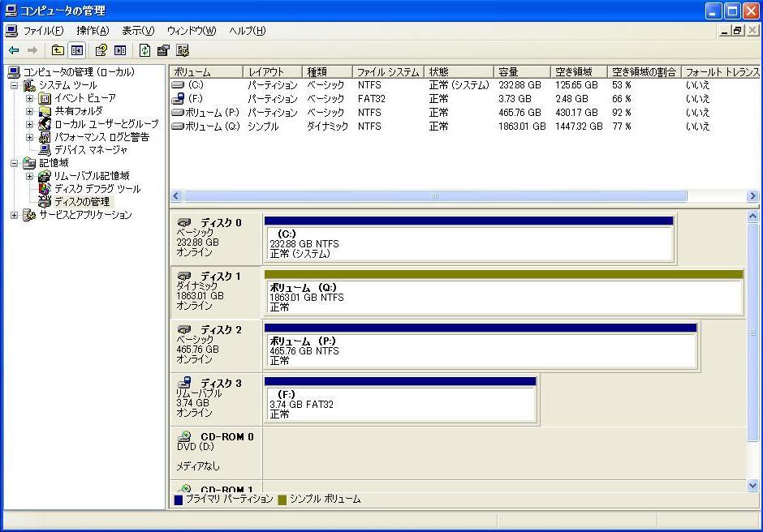Sort by the ボリューム column header
The width and height of the screenshot is (763, 532).
click(x=206, y=72)
